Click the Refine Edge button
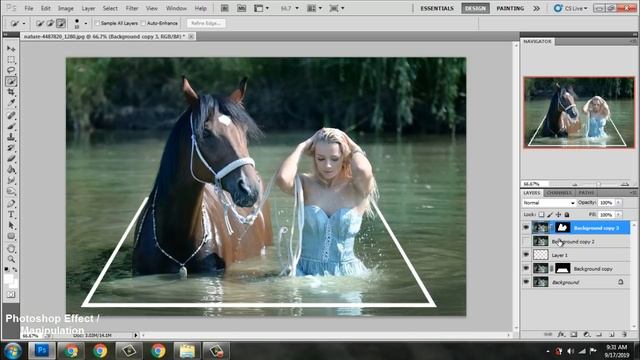640x360 pixels. pos(205,23)
